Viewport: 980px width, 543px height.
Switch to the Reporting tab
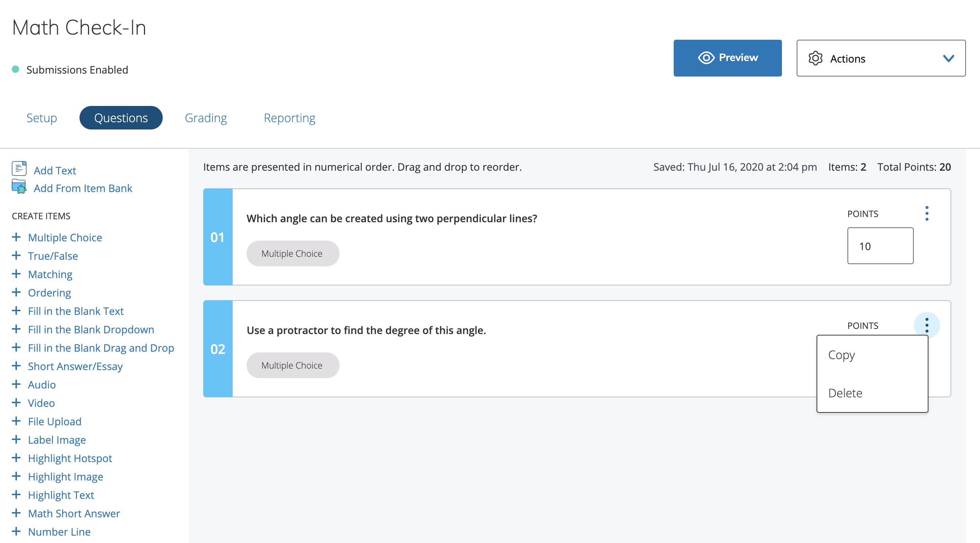pyautogui.click(x=289, y=118)
